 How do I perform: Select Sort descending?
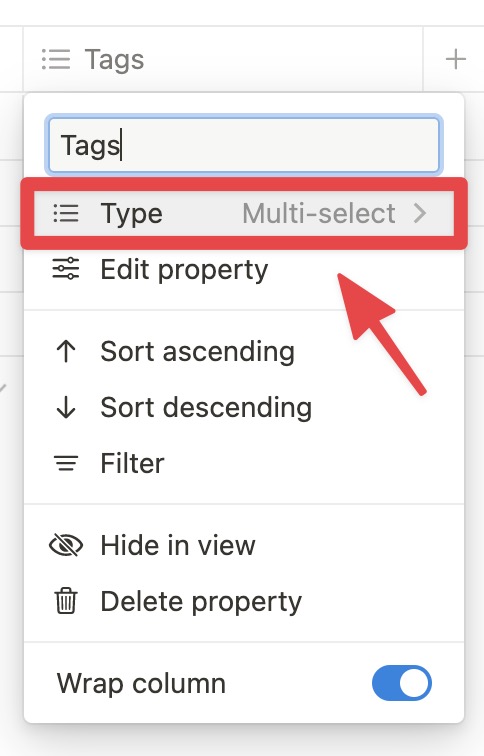point(244,407)
